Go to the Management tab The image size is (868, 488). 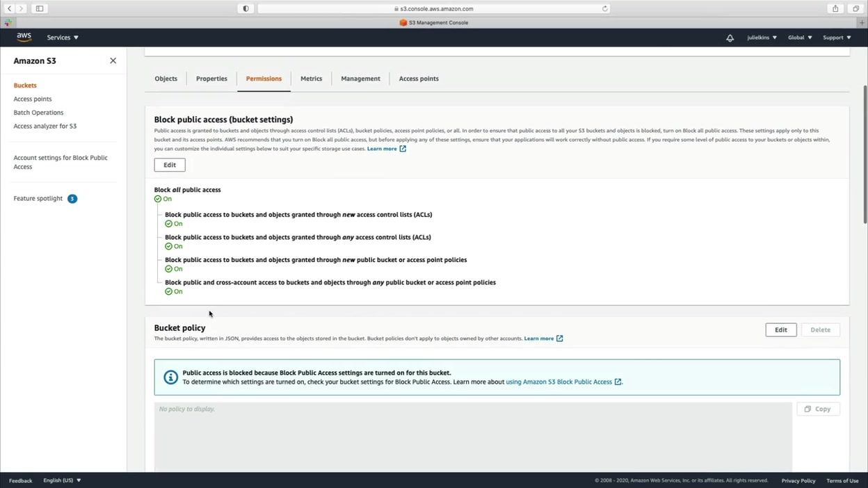coord(360,79)
